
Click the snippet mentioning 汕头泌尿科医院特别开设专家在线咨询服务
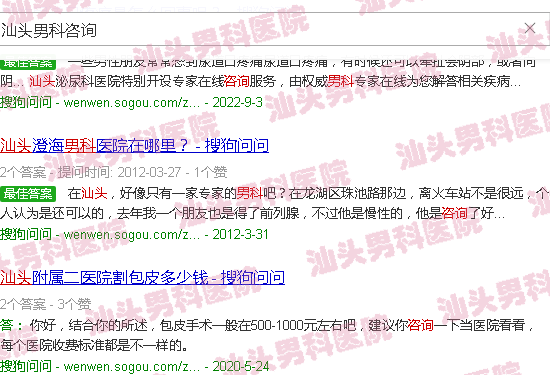(x=260, y=81)
